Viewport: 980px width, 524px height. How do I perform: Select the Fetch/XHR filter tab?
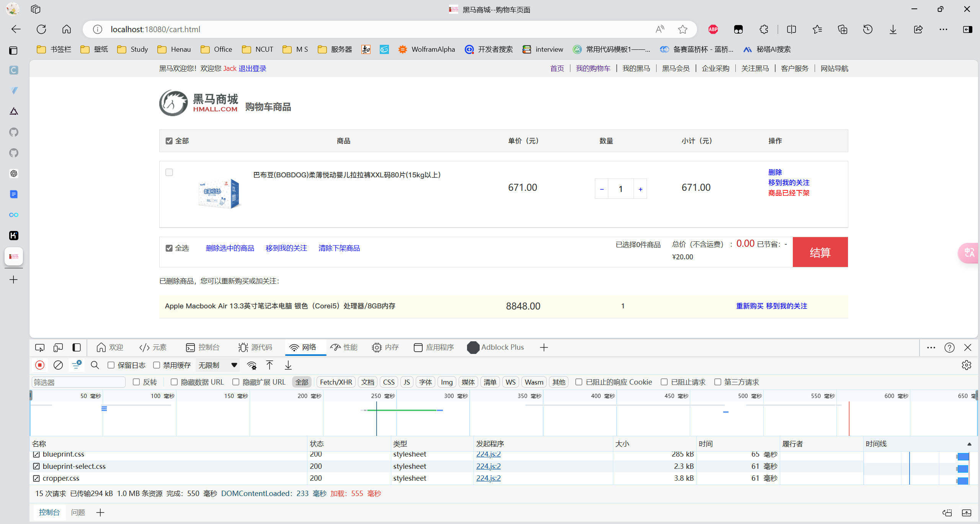click(x=336, y=382)
